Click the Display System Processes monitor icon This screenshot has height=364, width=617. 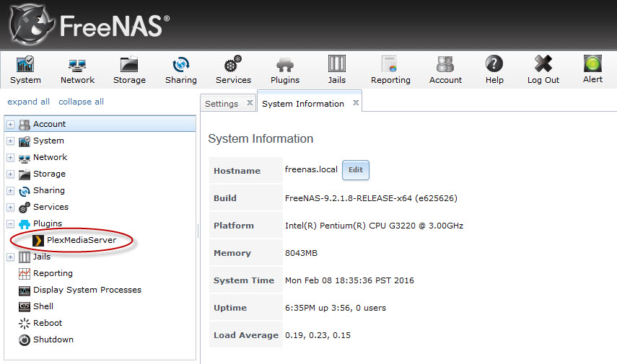click(25, 290)
